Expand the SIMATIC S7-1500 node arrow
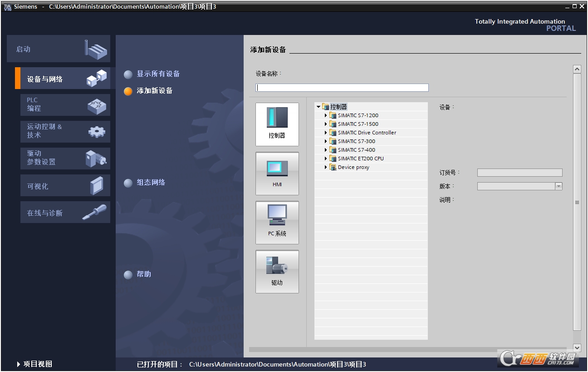The height and width of the screenshot is (372, 588). pos(326,124)
